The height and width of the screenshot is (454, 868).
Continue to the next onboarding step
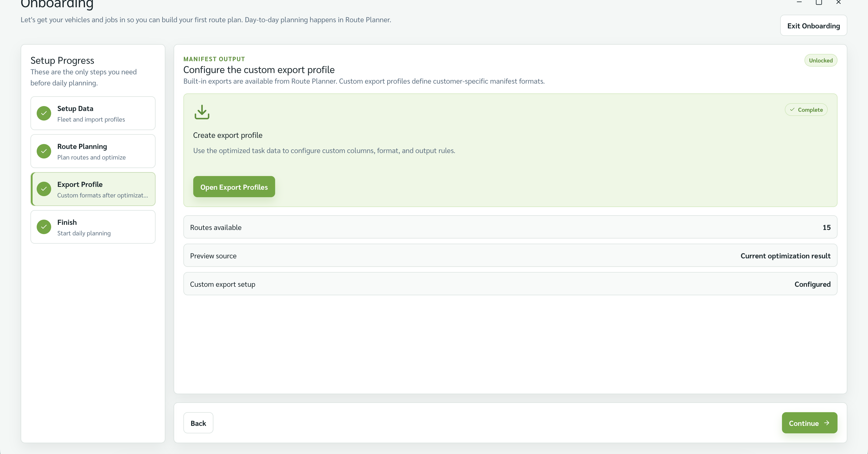pyautogui.click(x=809, y=423)
